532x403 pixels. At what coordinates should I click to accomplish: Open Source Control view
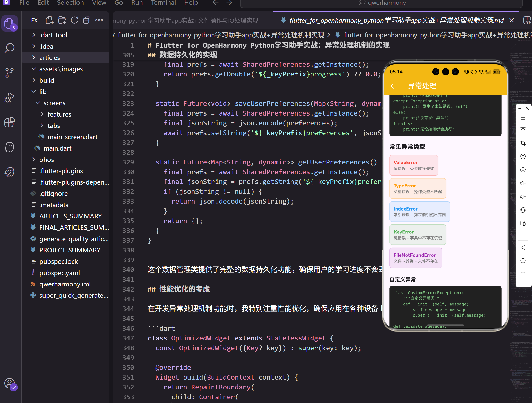(10, 73)
